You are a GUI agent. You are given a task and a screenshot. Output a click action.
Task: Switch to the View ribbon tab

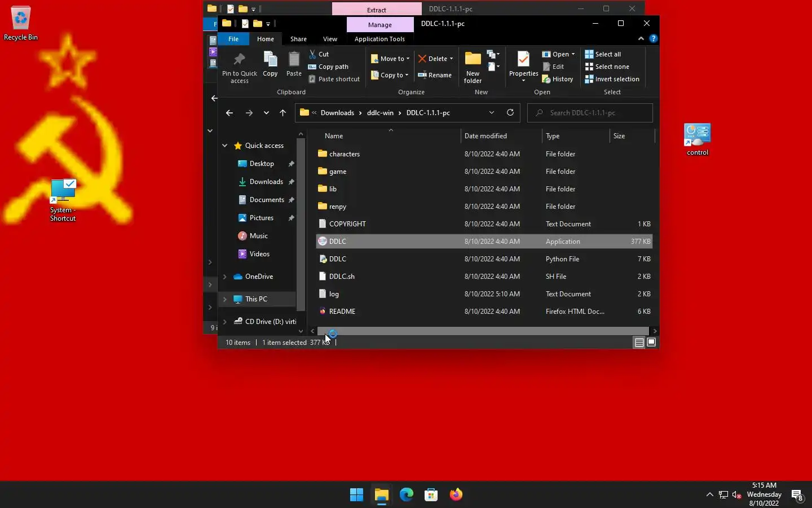click(x=330, y=39)
